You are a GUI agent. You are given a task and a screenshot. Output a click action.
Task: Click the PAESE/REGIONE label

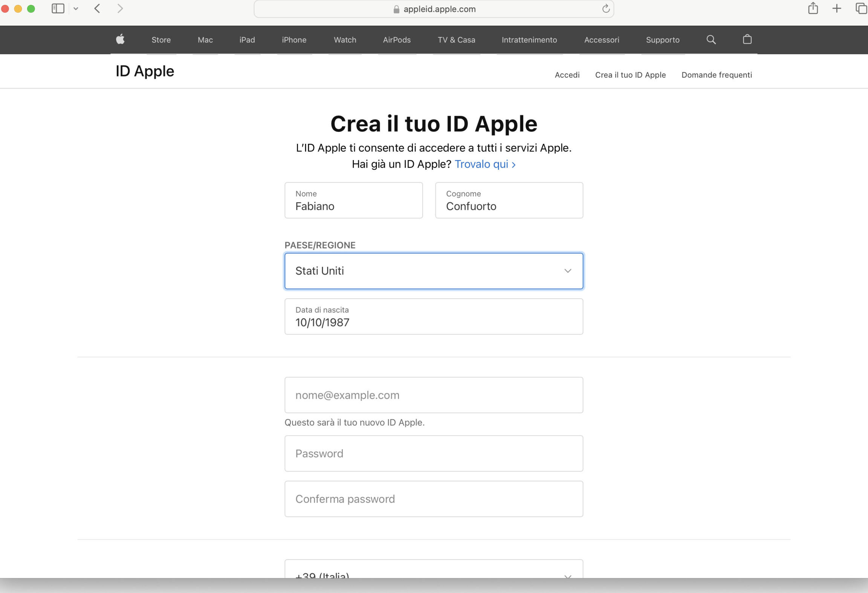pos(320,245)
